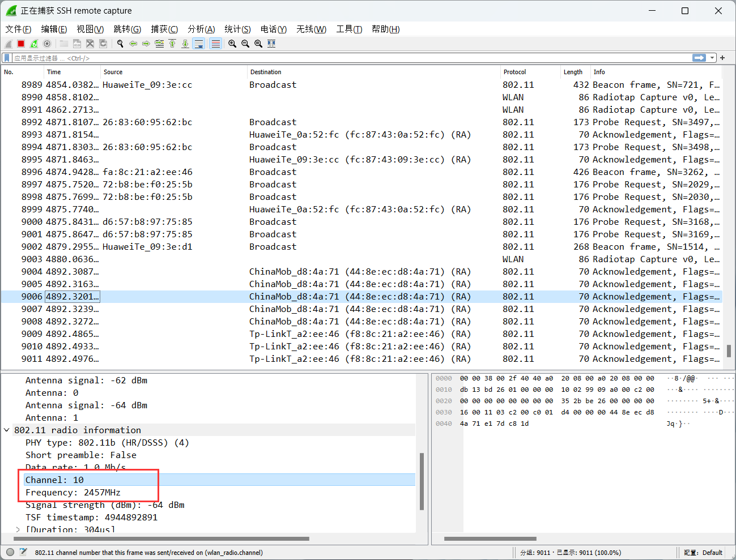Open the 分析(A) menu

coord(201,29)
